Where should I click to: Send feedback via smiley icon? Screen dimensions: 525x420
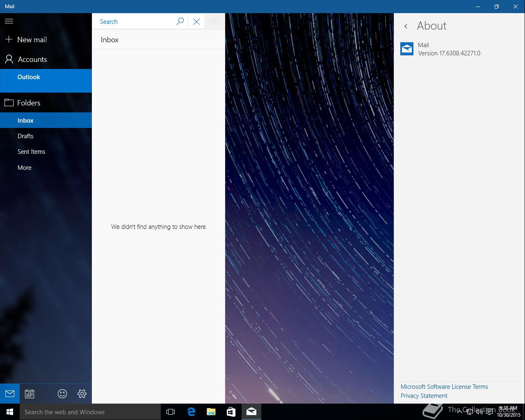62,394
